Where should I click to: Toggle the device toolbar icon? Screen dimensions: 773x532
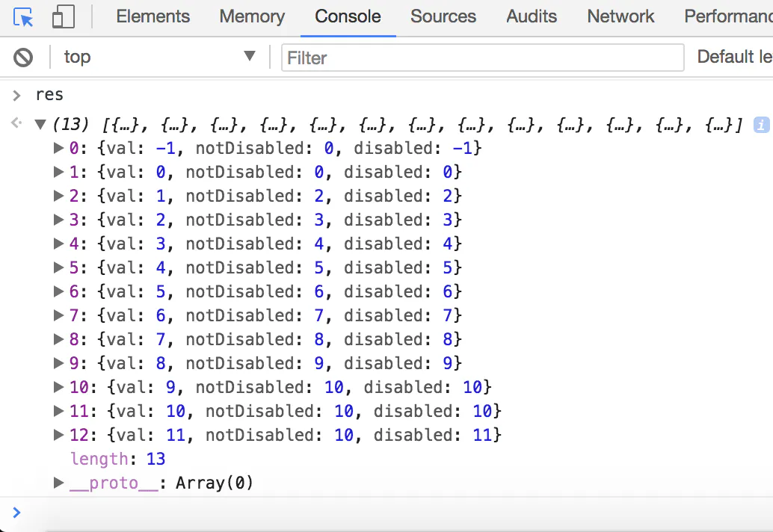tap(63, 16)
